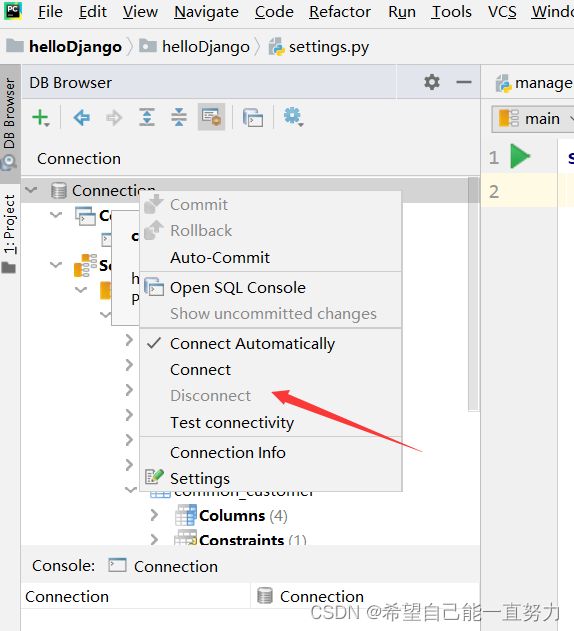Screen dimensions: 574x631
Task: Open the Window menu
Action: [x=552, y=11]
